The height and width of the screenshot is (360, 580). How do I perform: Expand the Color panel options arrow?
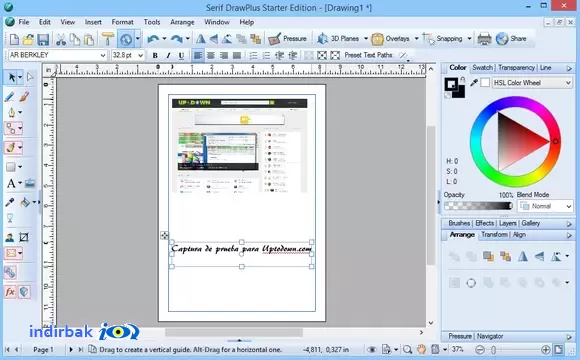coord(569,68)
